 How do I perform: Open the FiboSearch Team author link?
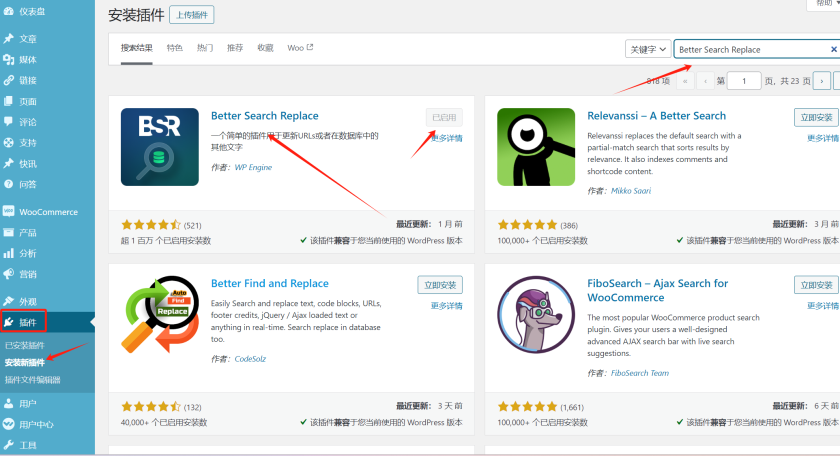pos(640,373)
